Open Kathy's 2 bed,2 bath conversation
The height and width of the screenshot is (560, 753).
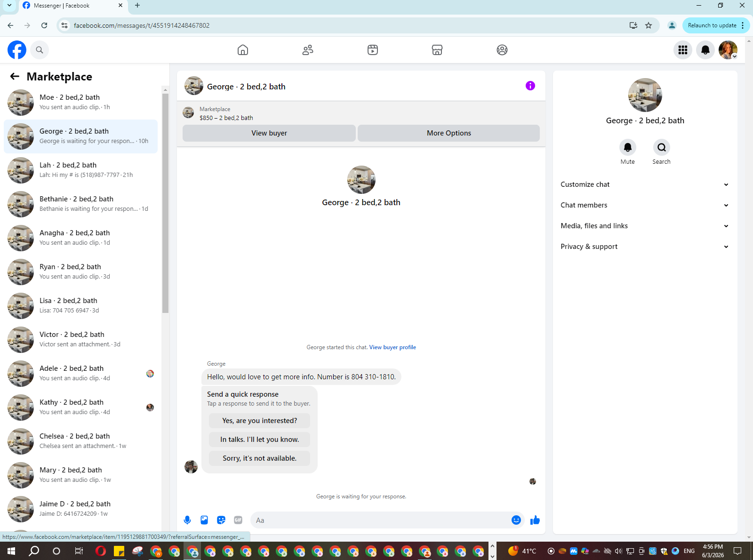pyautogui.click(x=81, y=408)
